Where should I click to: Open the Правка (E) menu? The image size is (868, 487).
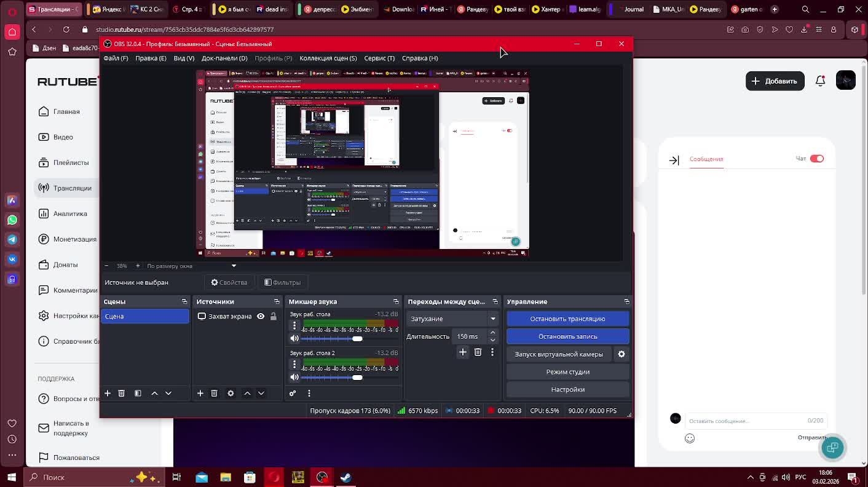pyautogui.click(x=151, y=58)
